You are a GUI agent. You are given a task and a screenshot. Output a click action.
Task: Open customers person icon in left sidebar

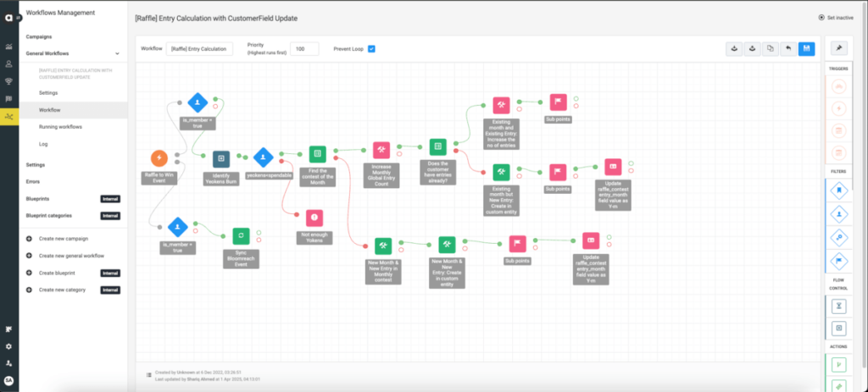[8, 64]
